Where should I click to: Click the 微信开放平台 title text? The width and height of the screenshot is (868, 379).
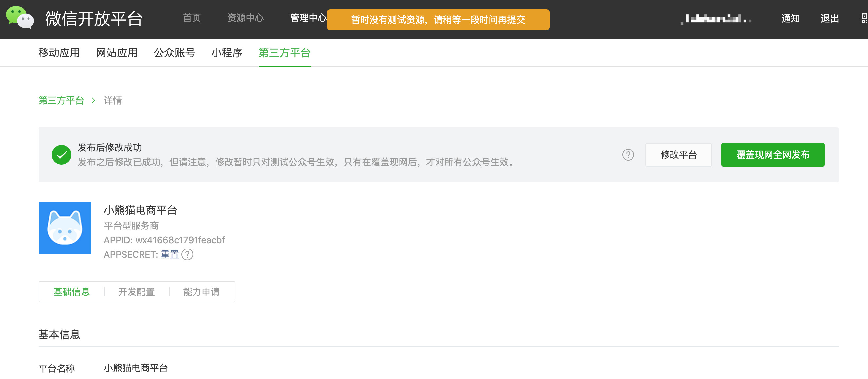point(94,19)
